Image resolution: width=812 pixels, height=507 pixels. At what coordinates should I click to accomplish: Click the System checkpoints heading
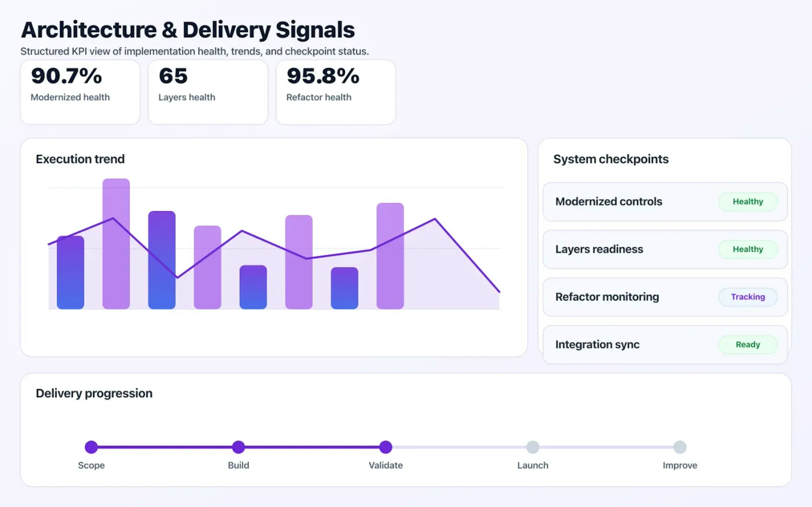[x=611, y=159]
